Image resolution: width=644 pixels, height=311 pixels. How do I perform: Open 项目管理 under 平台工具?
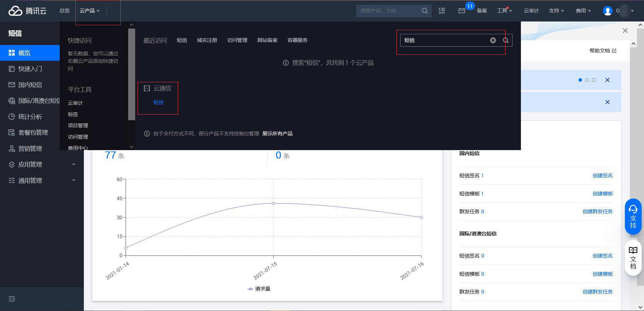(x=78, y=126)
